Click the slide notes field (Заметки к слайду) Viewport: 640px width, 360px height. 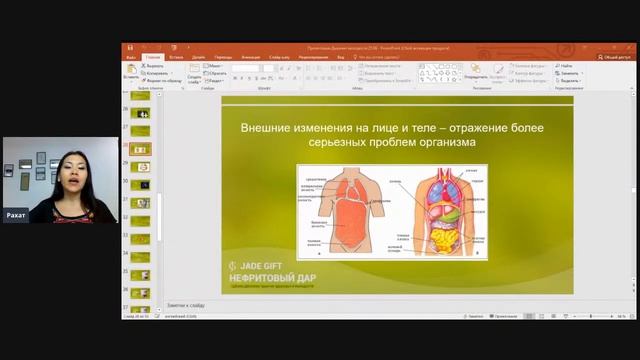click(186, 305)
